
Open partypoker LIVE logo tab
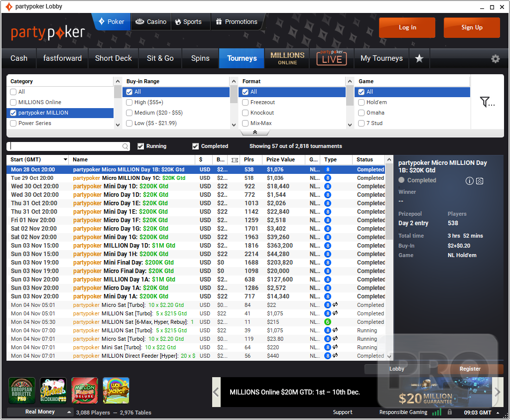331,58
